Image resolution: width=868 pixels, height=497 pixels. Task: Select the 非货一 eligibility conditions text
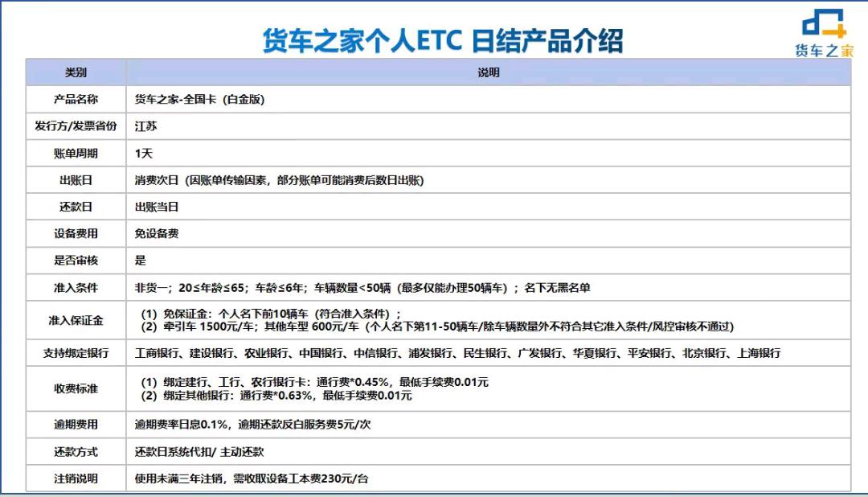coord(362,288)
